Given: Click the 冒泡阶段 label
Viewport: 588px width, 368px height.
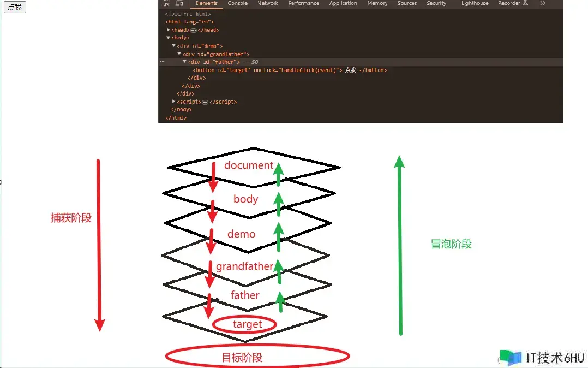Looking at the screenshot, I should click(451, 244).
